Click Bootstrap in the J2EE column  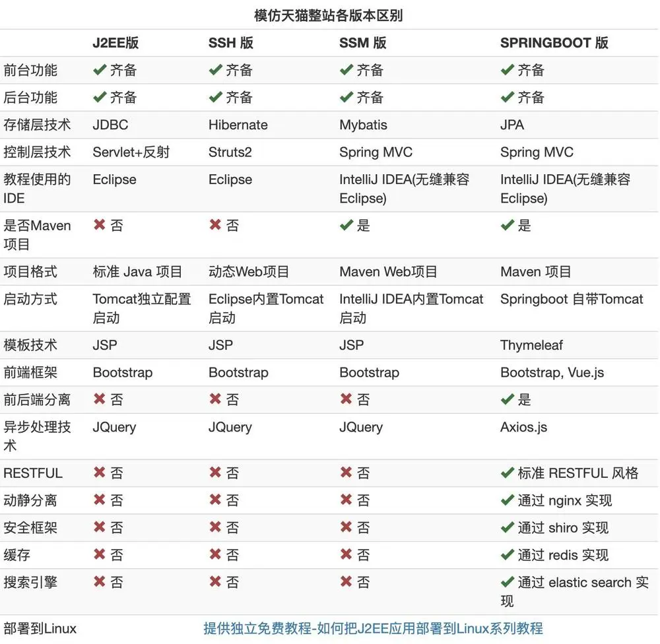tap(123, 373)
